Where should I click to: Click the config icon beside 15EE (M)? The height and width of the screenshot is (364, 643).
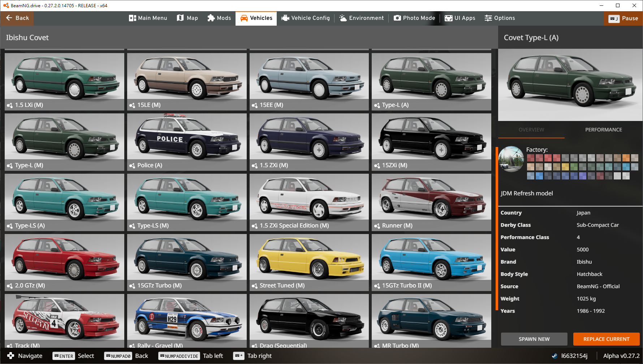tap(255, 105)
